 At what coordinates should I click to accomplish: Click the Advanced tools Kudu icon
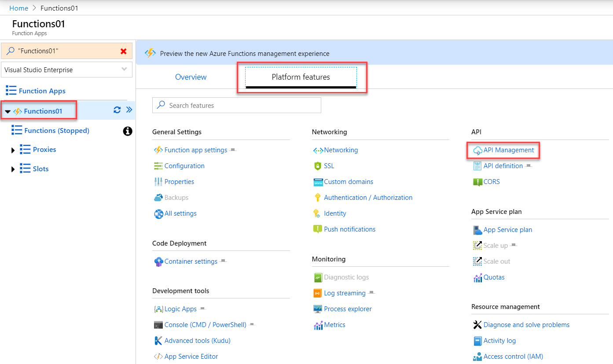tap(158, 341)
